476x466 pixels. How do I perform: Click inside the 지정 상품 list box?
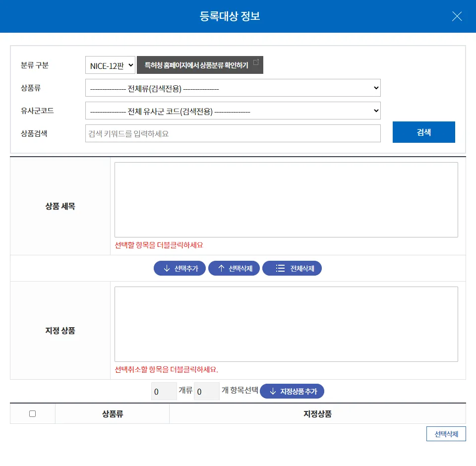[286, 324]
